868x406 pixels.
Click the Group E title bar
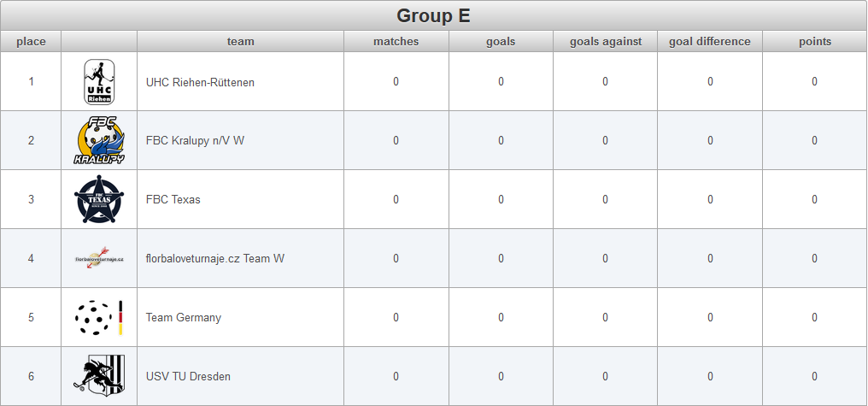tap(434, 15)
